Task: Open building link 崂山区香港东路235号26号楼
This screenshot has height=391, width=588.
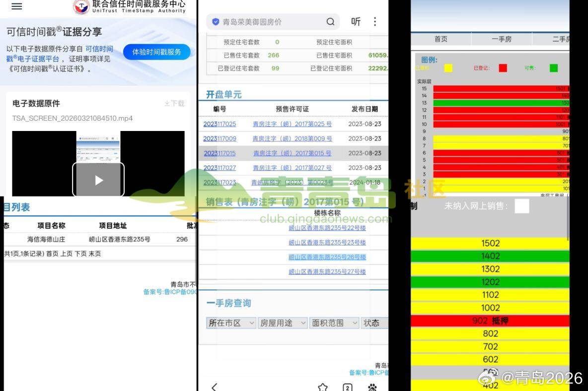Action: (327, 257)
